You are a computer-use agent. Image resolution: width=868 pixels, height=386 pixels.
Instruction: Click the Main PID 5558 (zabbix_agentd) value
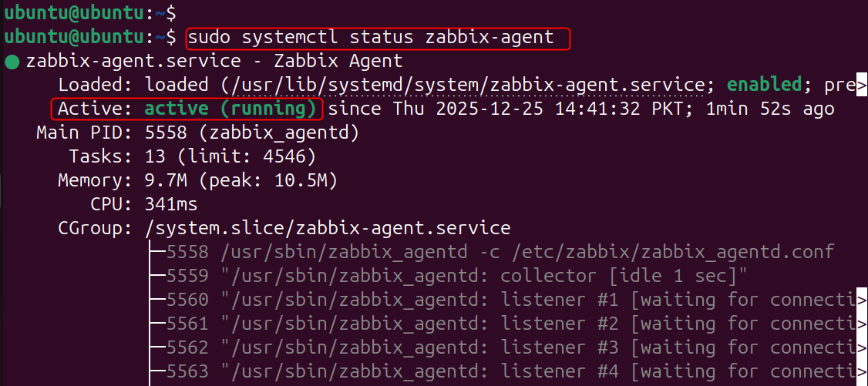click(252, 133)
